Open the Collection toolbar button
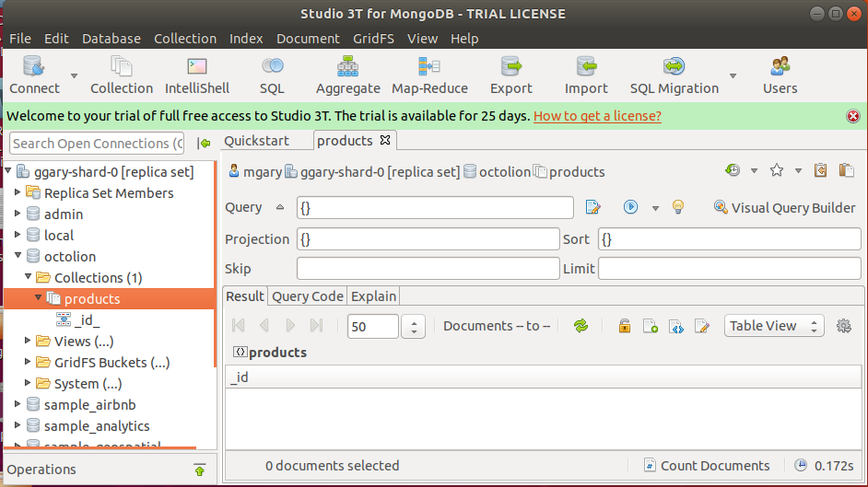Viewport: 868px width, 487px height. pyautogui.click(x=122, y=75)
